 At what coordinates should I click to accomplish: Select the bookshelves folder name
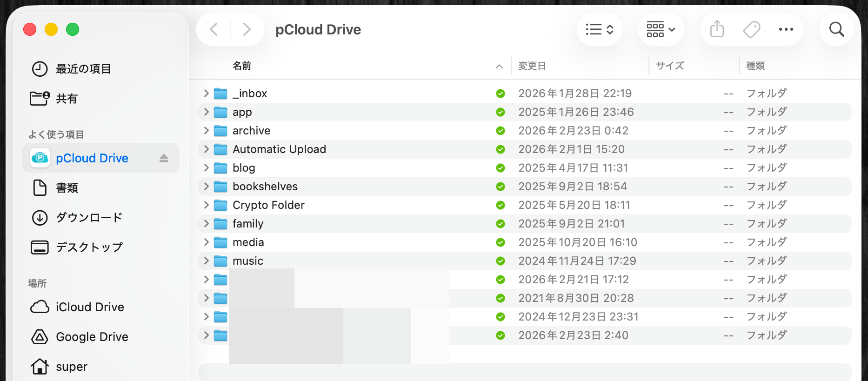pos(265,187)
